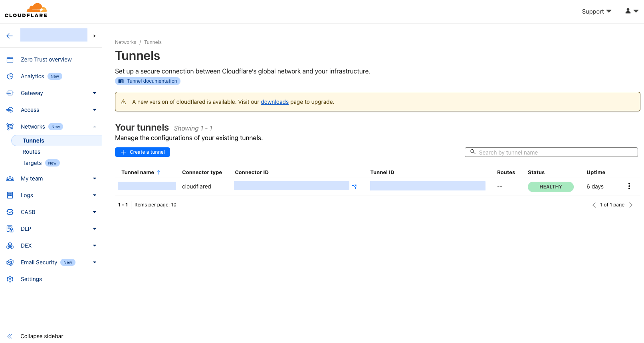This screenshot has width=644, height=343.
Task: Open the Support dropdown
Action: tap(596, 12)
